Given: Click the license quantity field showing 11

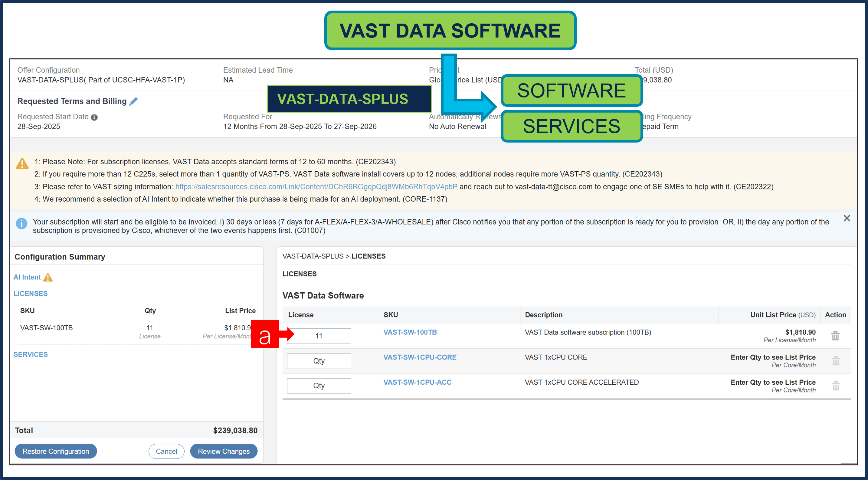Looking at the screenshot, I should point(319,336).
